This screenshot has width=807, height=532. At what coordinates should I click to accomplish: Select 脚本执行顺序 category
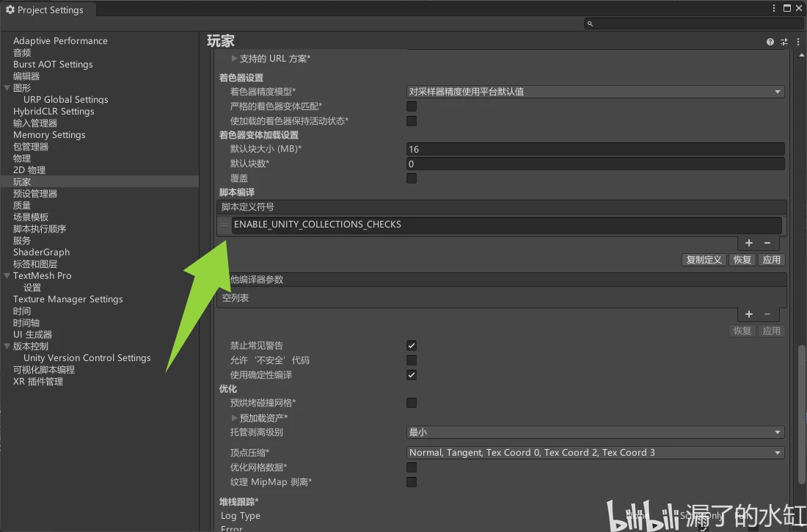40,229
